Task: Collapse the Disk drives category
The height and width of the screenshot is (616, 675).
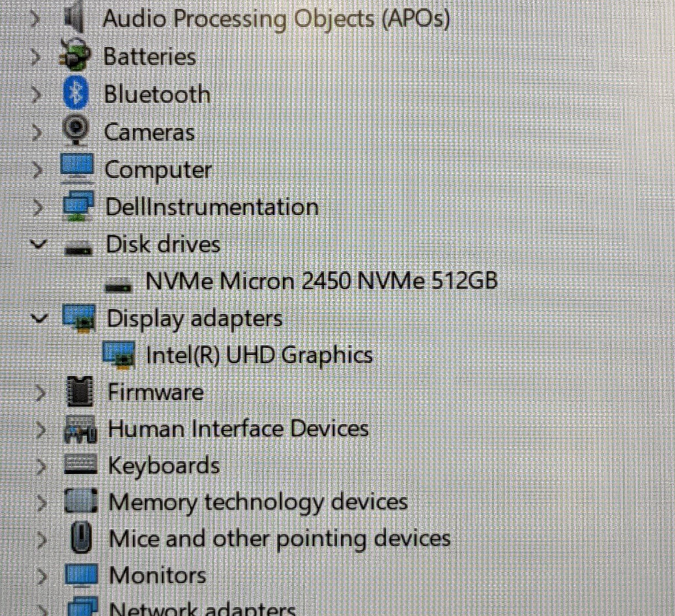Action: point(39,244)
